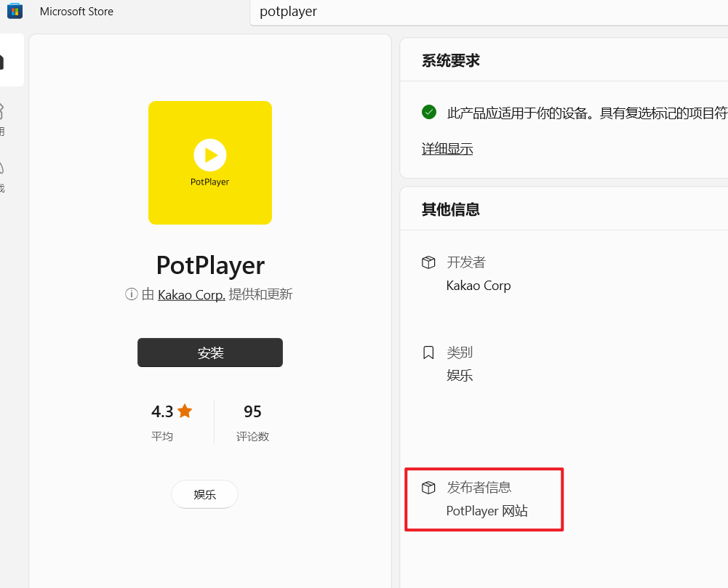728x588 pixels.
Task: Click the orange star rating icon
Action: [x=185, y=411]
